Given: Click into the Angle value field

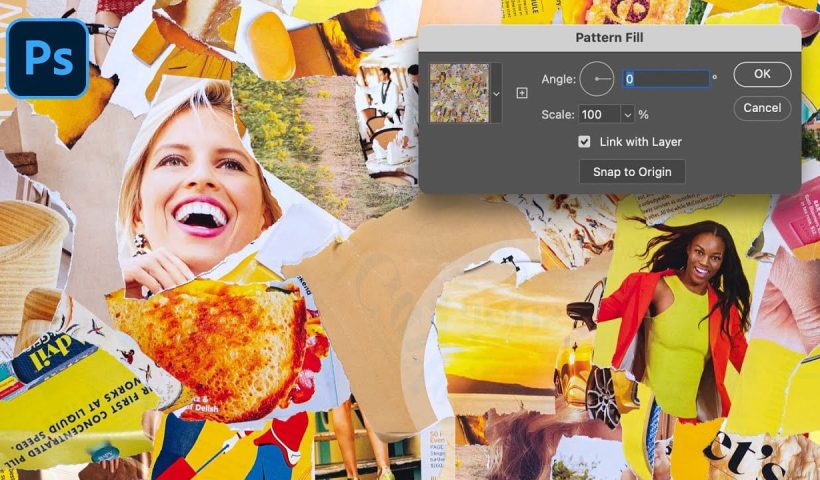Looking at the screenshot, I should [x=665, y=79].
